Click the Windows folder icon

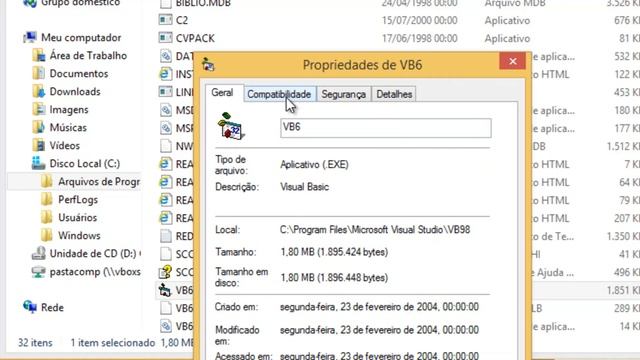coord(47,236)
